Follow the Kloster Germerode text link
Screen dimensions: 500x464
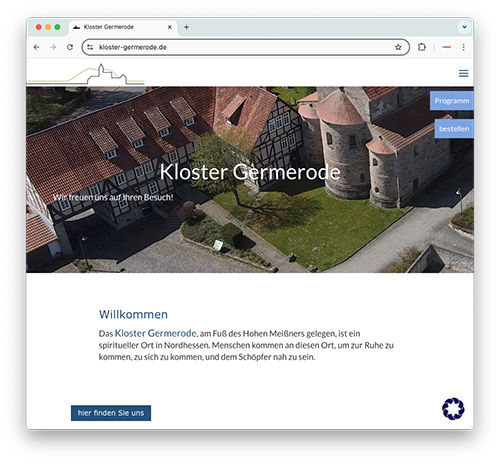(x=155, y=333)
